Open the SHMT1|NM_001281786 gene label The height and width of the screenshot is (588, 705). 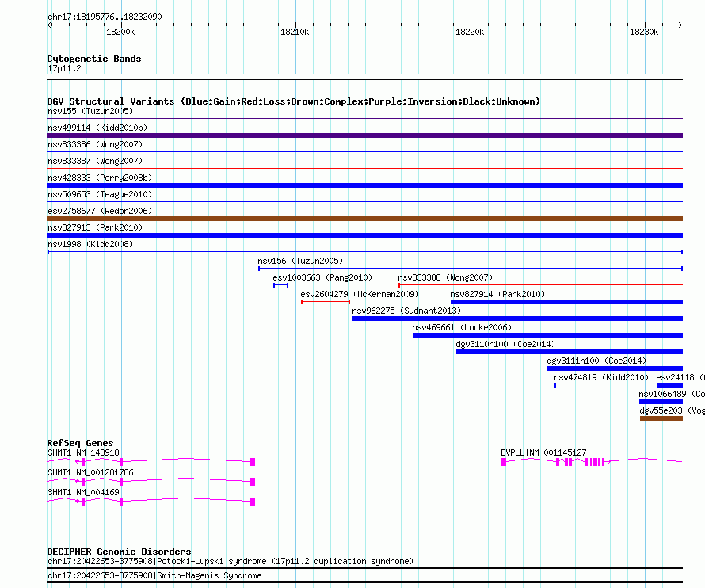[x=90, y=472]
